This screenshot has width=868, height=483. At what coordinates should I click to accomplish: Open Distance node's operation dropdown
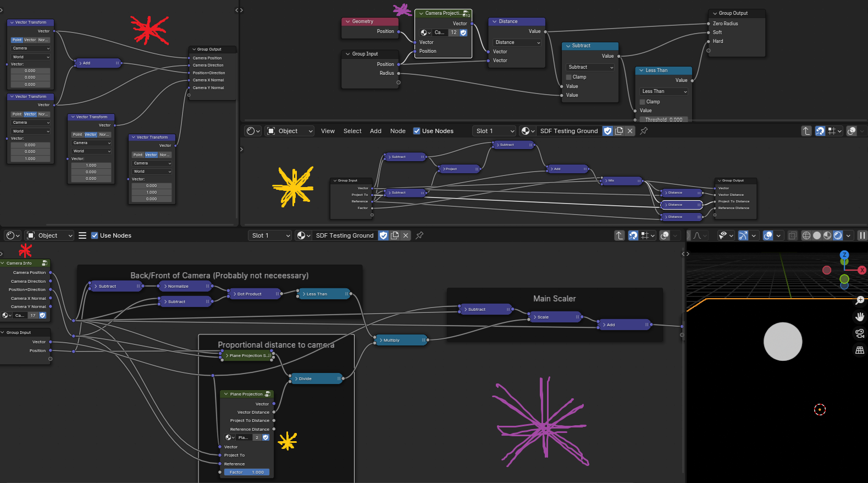pos(517,42)
